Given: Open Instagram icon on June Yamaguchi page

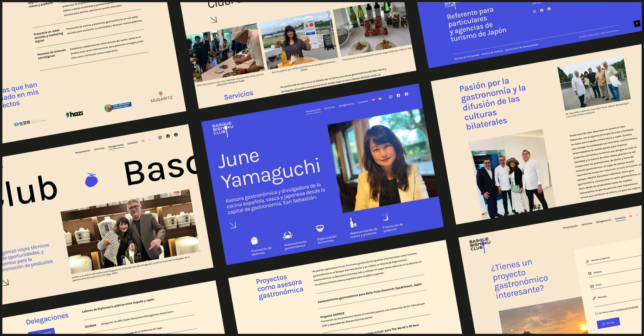Looking at the screenshot, I should point(390,97).
